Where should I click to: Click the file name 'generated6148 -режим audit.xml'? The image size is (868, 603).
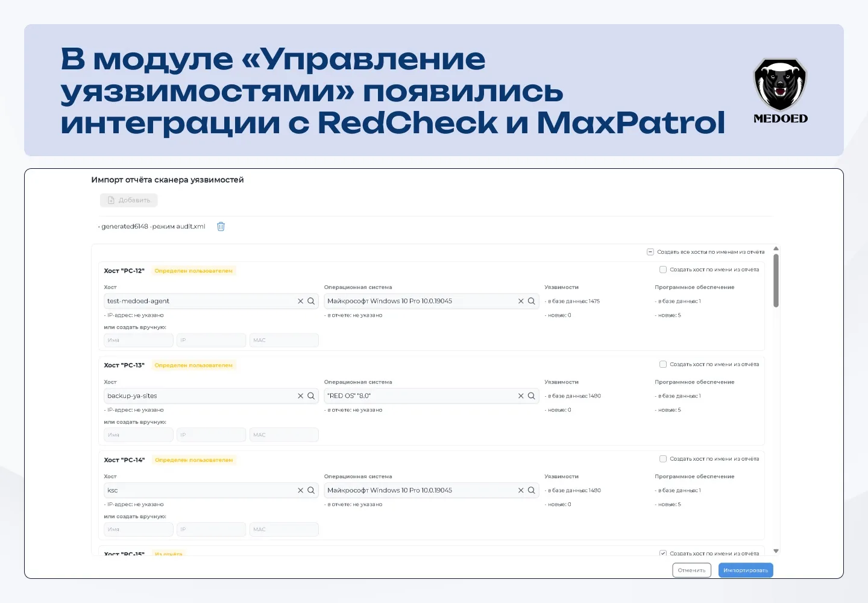153,227
